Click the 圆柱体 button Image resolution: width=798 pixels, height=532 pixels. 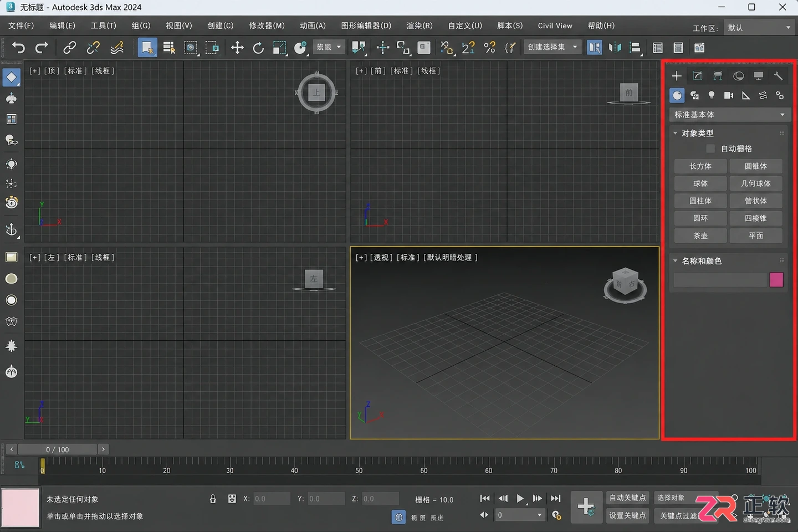[x=700, y=201]
